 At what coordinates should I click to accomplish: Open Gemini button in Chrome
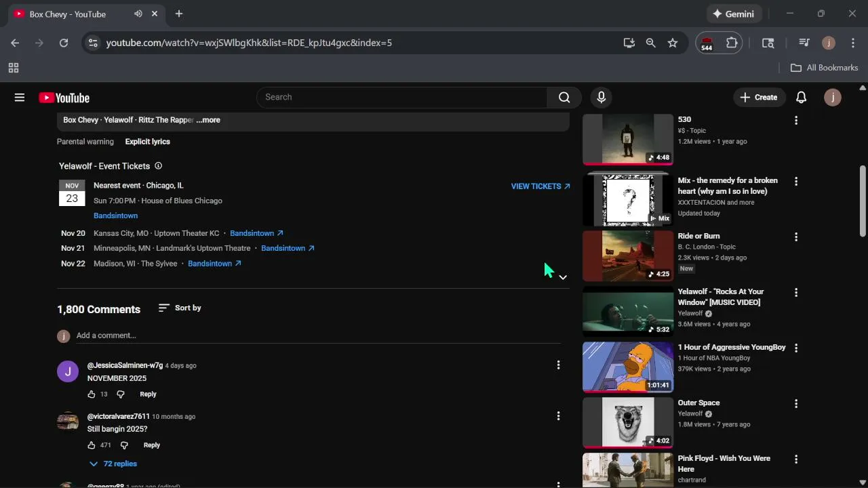[733, 14]
